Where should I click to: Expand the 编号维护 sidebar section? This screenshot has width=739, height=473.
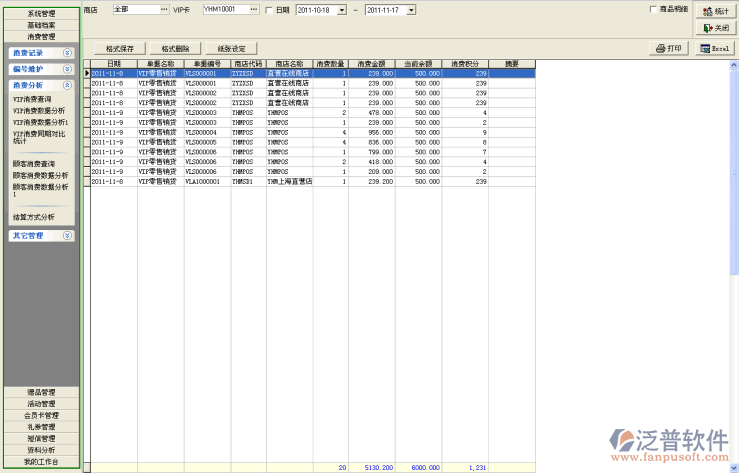(67, 69)
